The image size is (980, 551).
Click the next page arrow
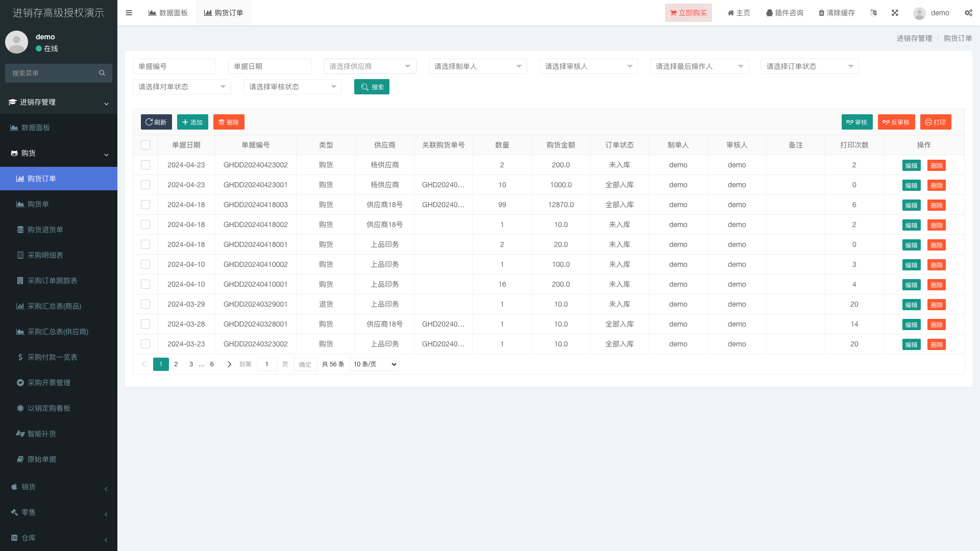pyautogui.click(x=229, y=364)
